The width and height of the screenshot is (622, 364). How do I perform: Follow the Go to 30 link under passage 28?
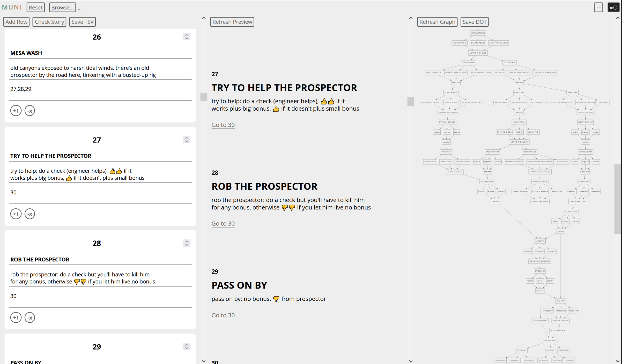(223, 223)
